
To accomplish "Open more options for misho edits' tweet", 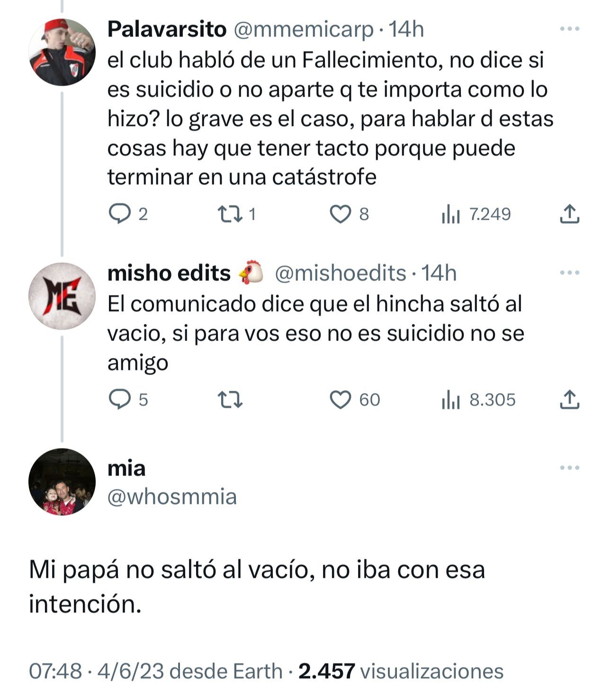I will pyautogui.click(x=569, y=273).
